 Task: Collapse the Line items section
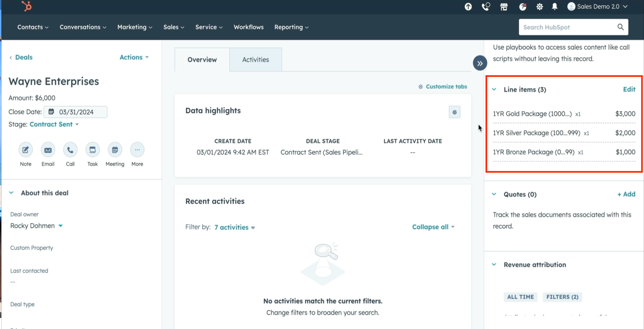[494, 89]
